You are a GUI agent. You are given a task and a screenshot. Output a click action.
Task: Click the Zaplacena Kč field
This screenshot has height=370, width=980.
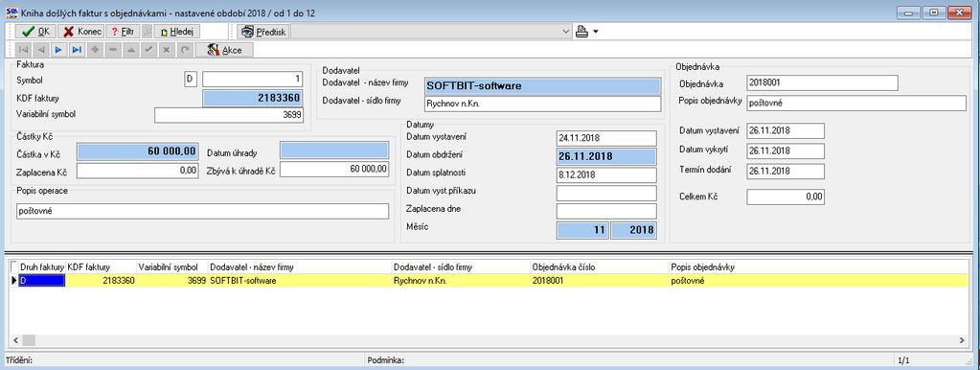pos(138,170)
